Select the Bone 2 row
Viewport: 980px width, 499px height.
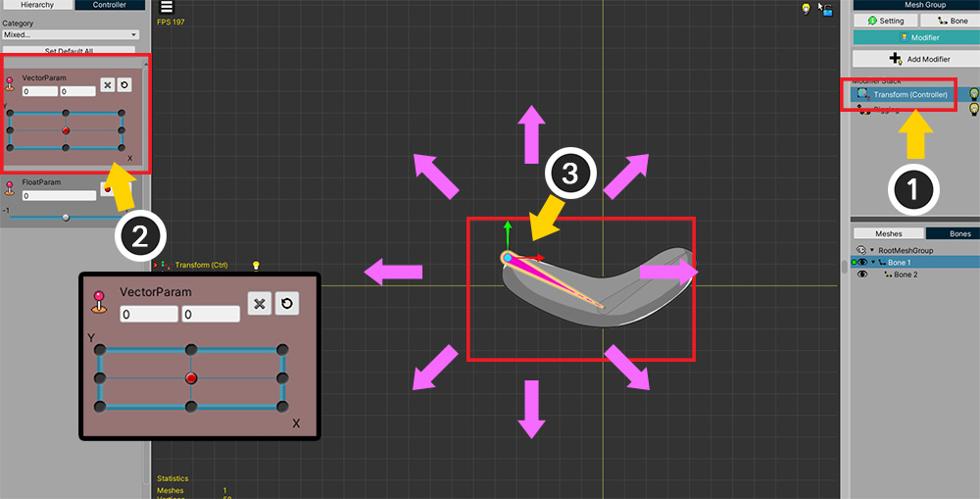(x=915, y=274)
